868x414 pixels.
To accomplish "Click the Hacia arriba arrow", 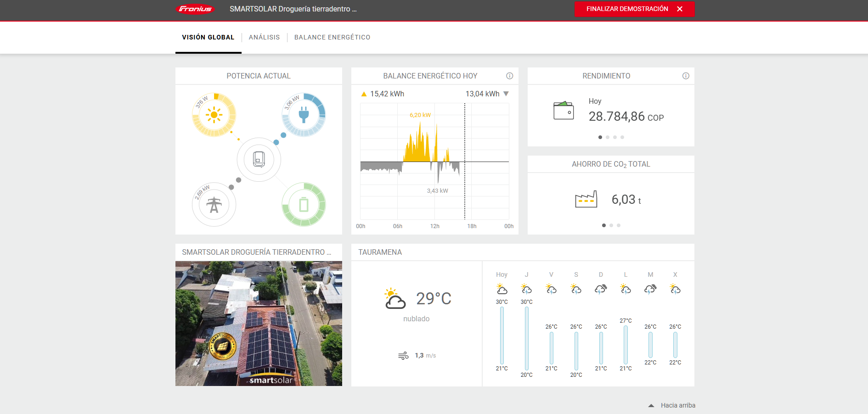I will tap(651, 405).
